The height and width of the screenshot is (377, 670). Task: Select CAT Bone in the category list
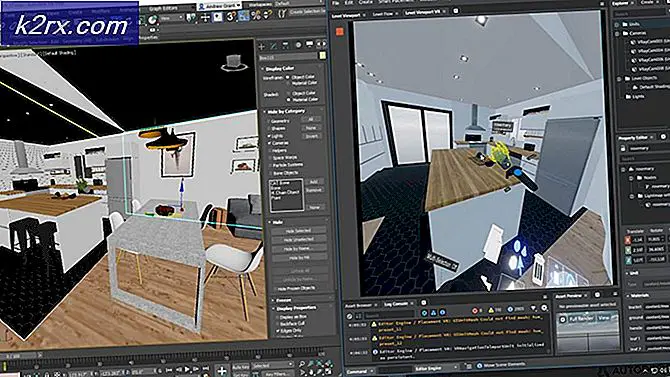[280, 183]
